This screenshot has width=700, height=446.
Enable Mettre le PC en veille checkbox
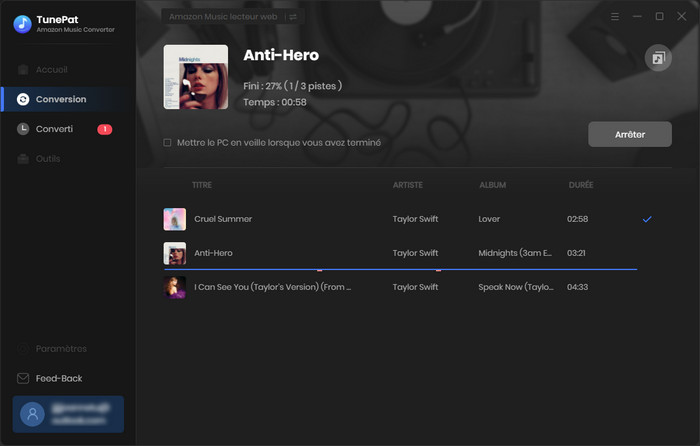[168, 143]
